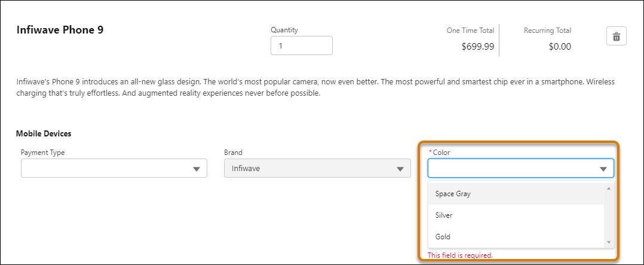Click the Color list scrollbar down arrow

point(609,242)
